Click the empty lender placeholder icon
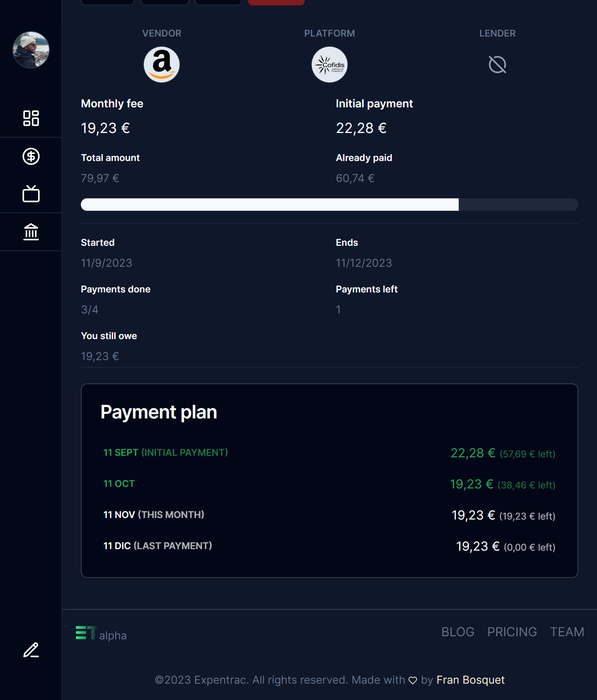The height and width of the screenshot is (700, 597). coord(497,65)
